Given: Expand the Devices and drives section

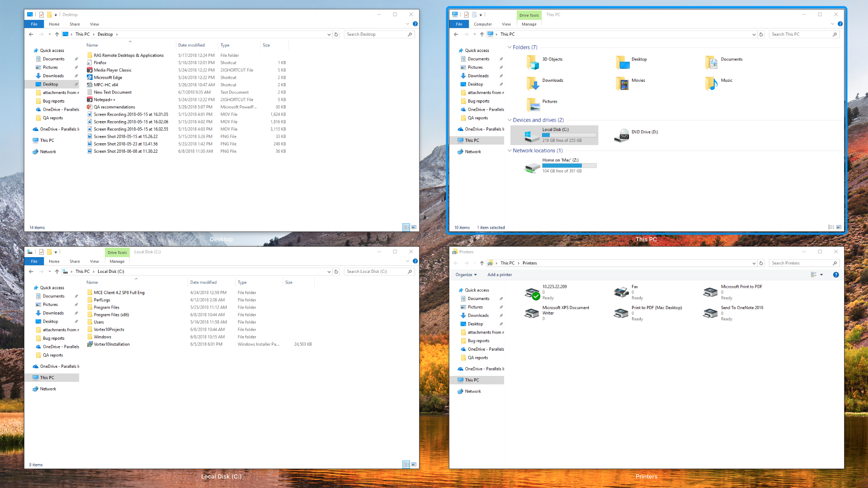Looking at the screenshot, I should 509,120.
